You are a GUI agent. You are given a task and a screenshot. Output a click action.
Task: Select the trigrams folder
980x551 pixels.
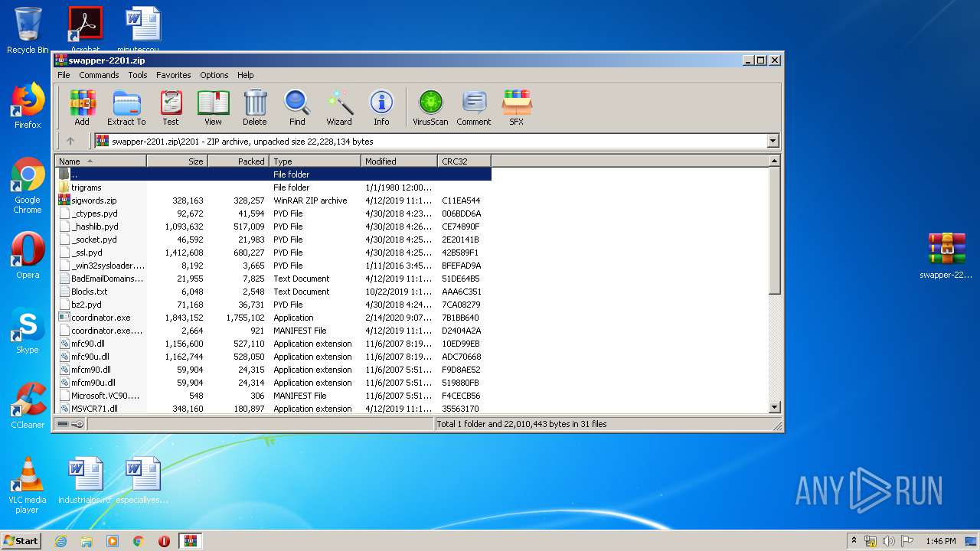pos(273,187)
